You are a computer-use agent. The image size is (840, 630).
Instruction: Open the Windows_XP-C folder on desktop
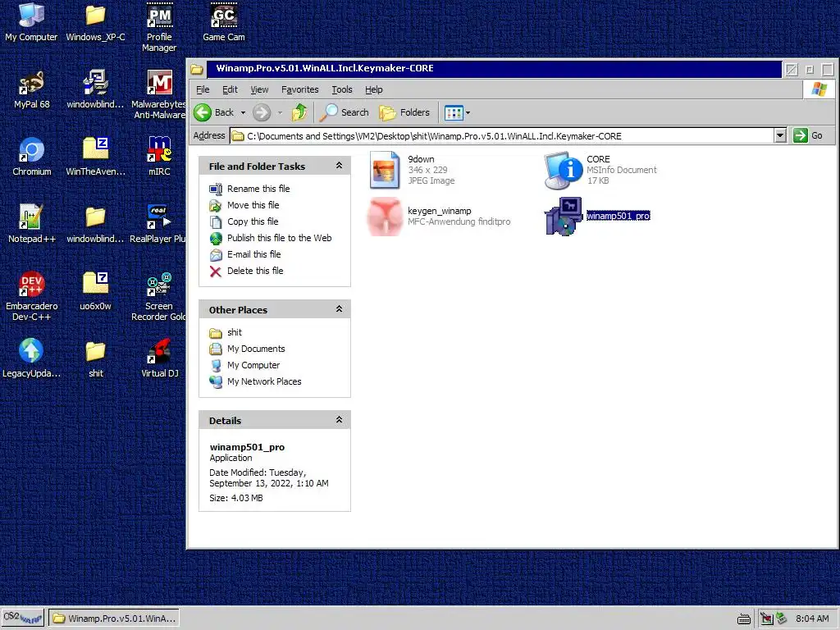click(x=95, y=21)
